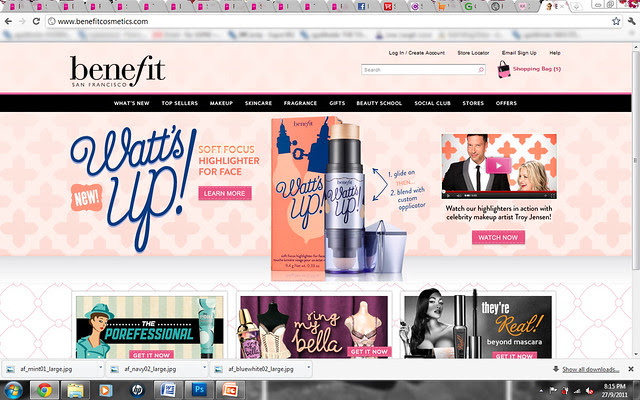
Task: Open the What's New menu
Action: [x=131, y=103]
